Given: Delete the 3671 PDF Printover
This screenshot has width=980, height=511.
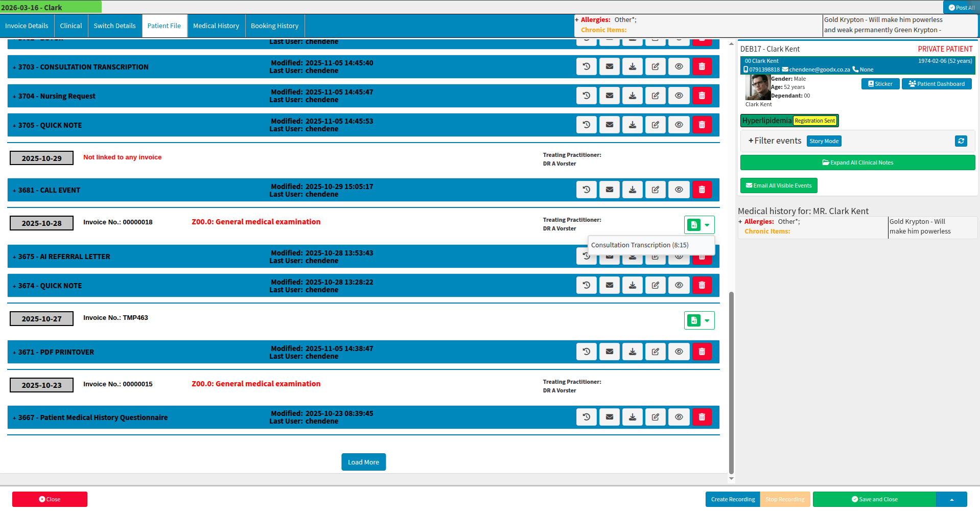Looking at the screenshot, I should (702, 352).
